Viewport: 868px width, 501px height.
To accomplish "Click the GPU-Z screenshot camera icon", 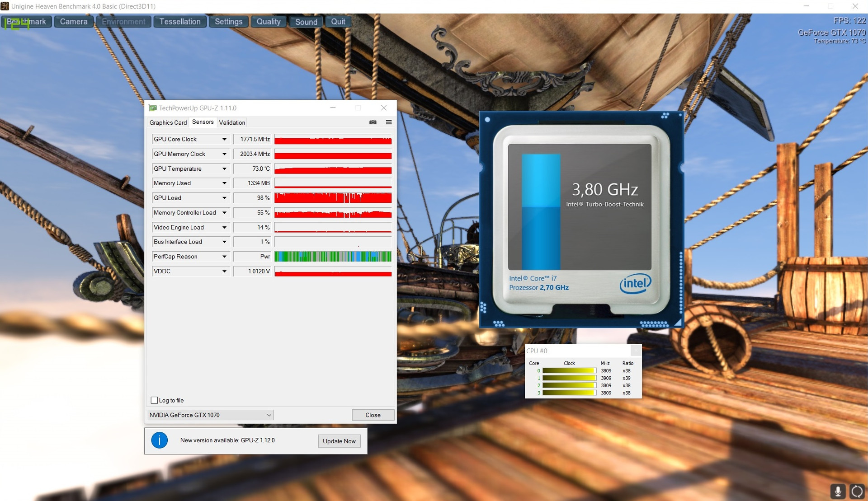I will (x=373, y=122).
